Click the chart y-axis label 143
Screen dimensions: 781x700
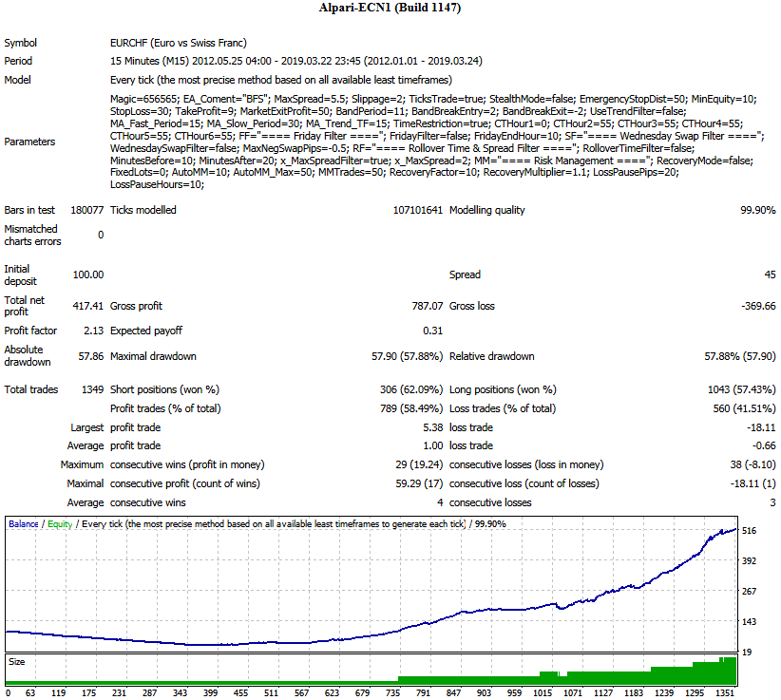pos(749,622)
